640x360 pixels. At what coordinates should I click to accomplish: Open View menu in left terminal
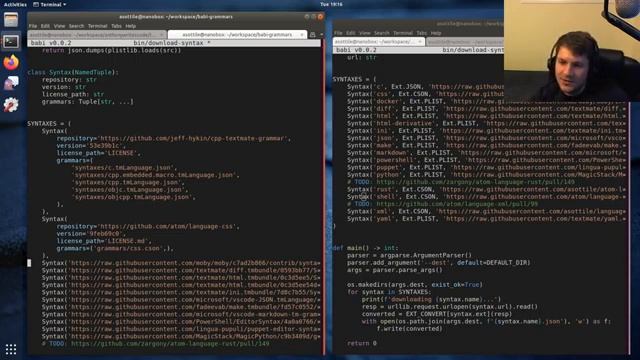[59, 26]
